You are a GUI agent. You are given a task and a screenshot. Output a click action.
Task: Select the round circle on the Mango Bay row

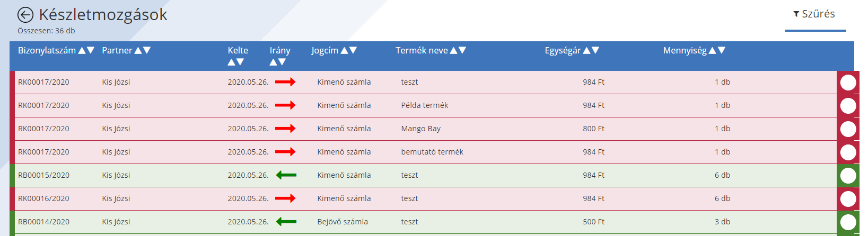pyautogui.click(x=848, y=129)
